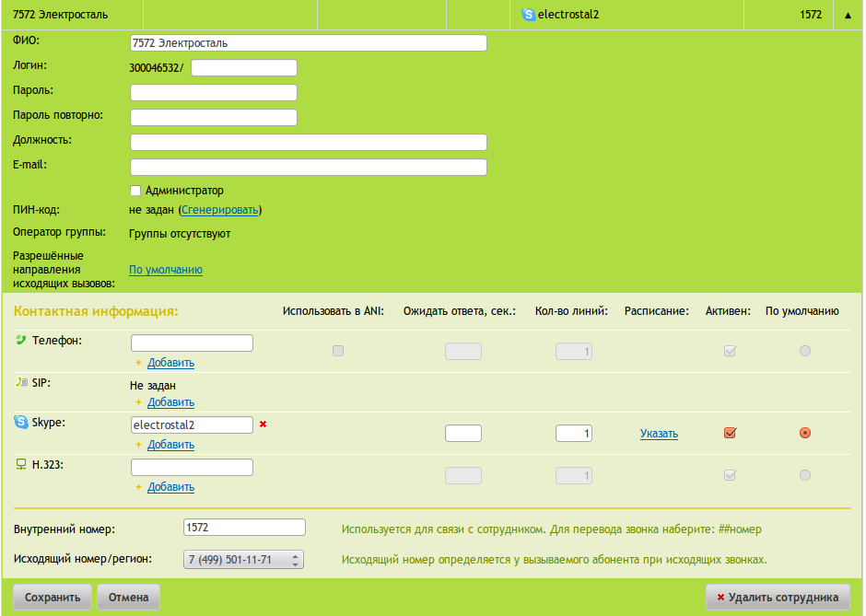Click Указать schedule link for Skype

(x=659, y=434)
